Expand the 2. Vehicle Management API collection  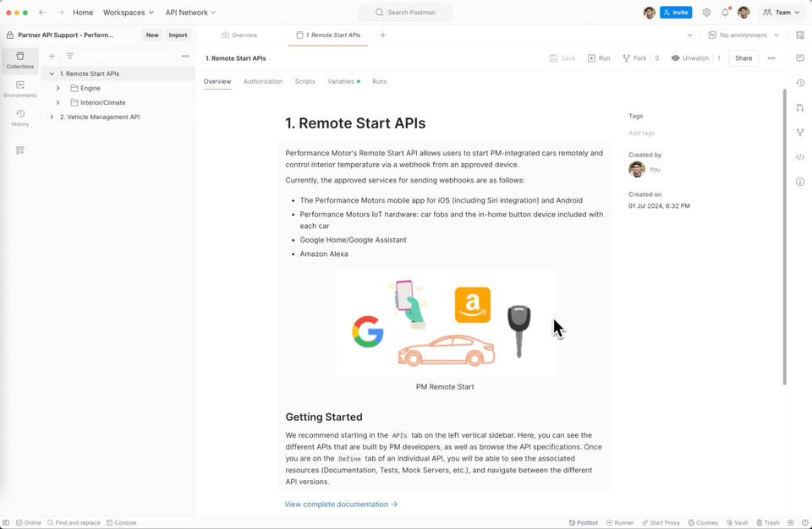pyautogui.click(x=52, y=117)
